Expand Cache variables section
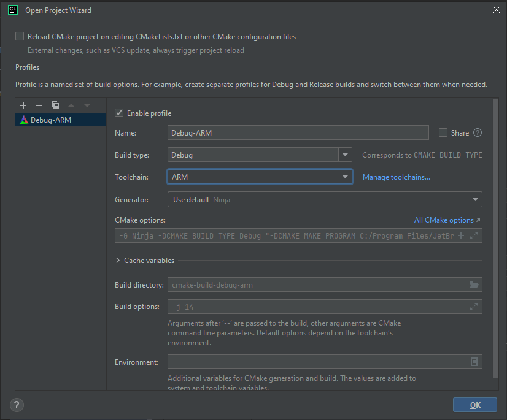 pos(118,261)
